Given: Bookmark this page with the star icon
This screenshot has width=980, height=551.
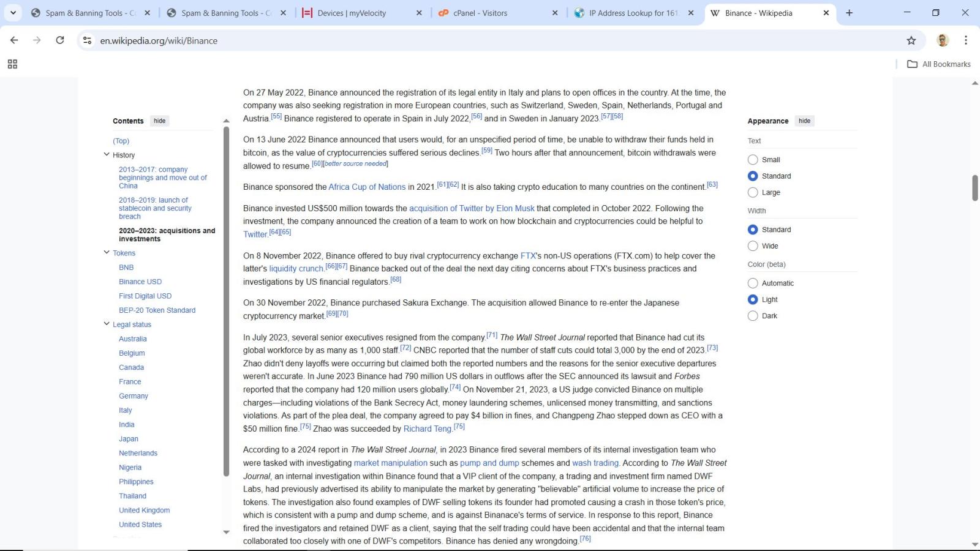Looking at the screenshot, I should pyautogui.click(x=911, y=40).
